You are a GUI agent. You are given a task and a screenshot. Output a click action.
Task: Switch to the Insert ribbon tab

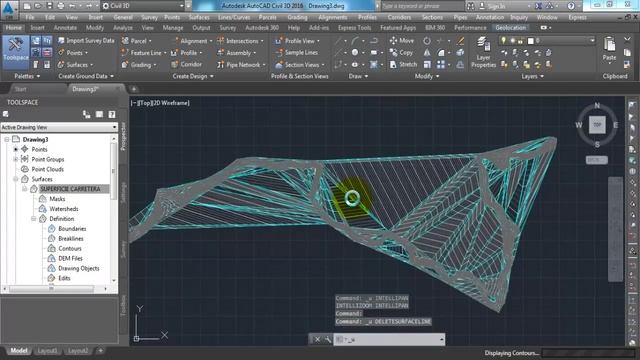click(x=37, y=28)
